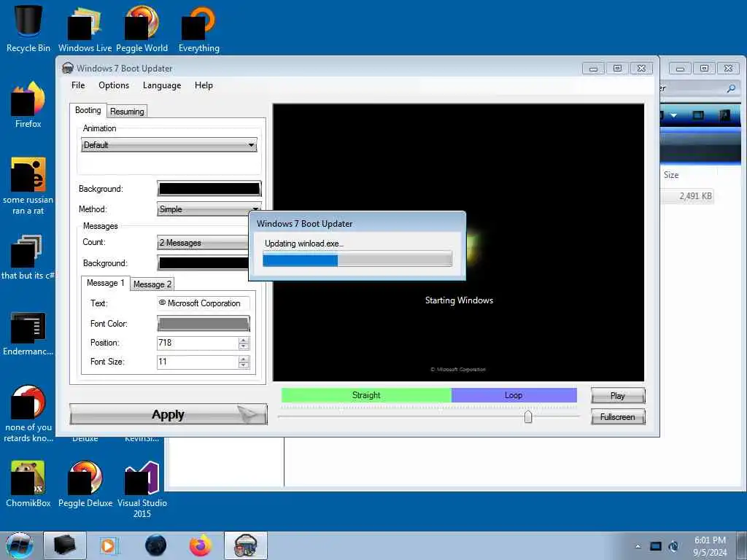Click the taskbar clock showing 6:01 PM
The height and width of the screenshot is (560, 747).
[x=710, y=545]
